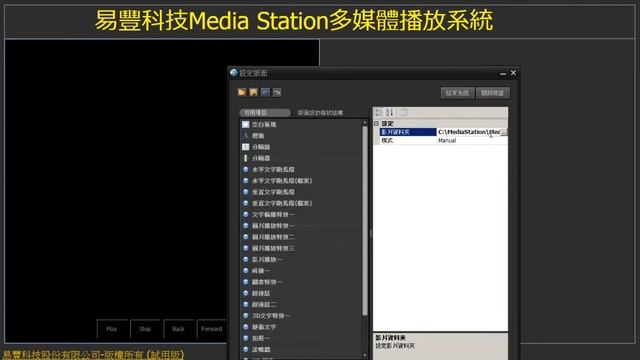Collapse the 設定 category in property grid

(377, 123)
